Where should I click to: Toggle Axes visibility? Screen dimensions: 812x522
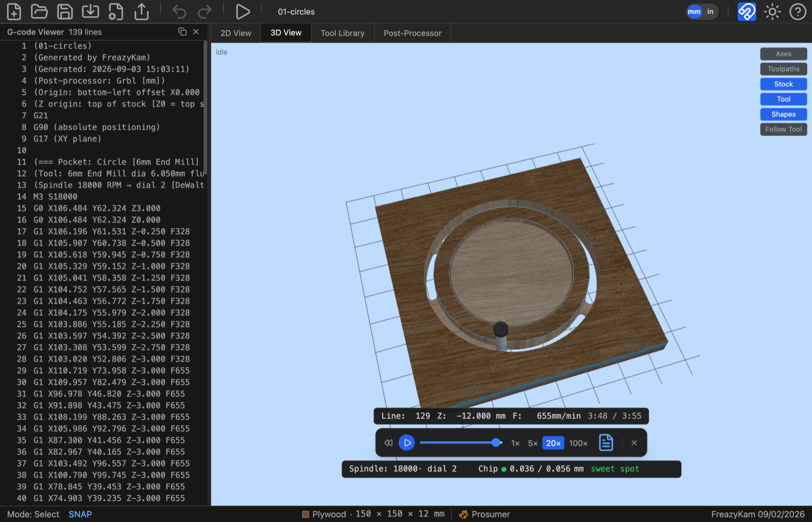784,54
